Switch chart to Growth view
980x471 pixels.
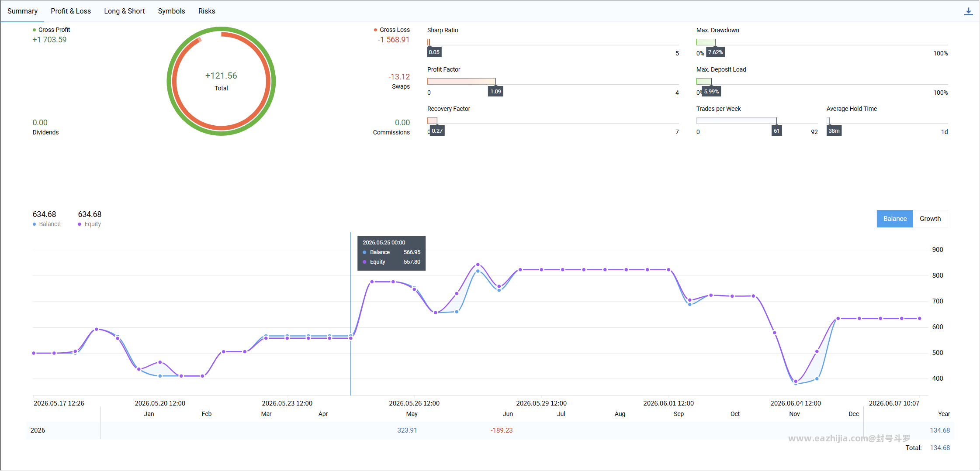click(930, 219)
